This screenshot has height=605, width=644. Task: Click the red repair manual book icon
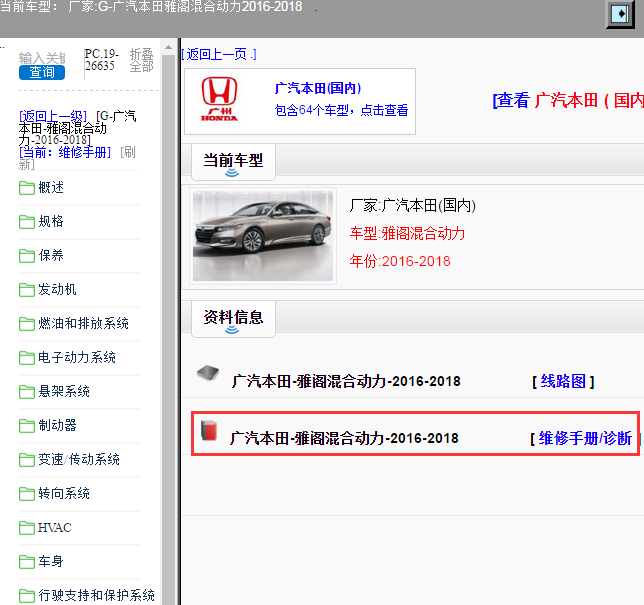209,430
